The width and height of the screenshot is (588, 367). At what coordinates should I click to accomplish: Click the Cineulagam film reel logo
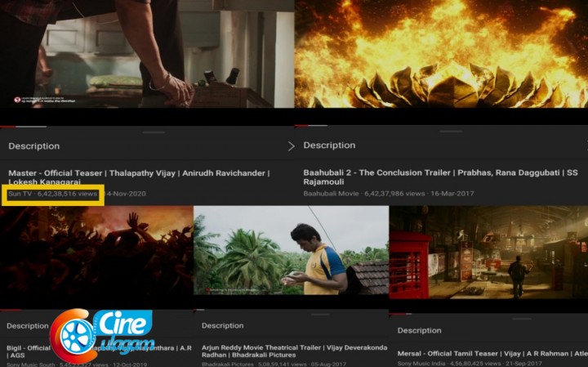point(76,336)
